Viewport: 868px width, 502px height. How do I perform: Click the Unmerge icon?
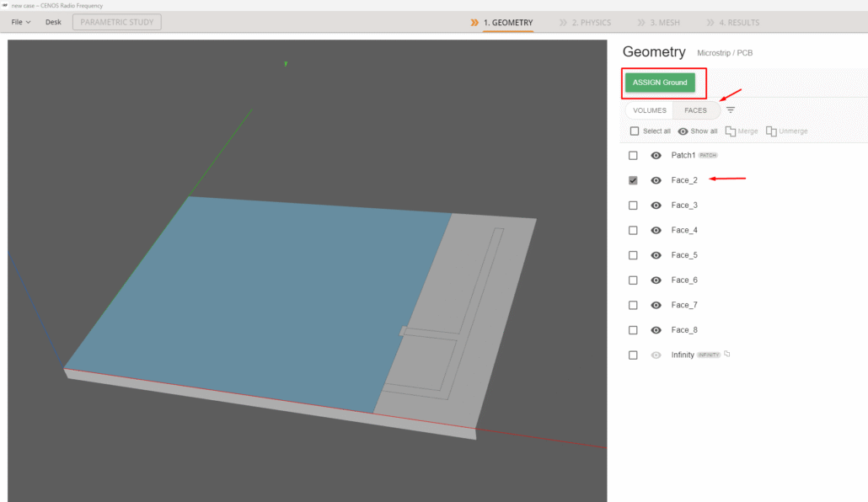pyautogui.click(x=771, y=131)
